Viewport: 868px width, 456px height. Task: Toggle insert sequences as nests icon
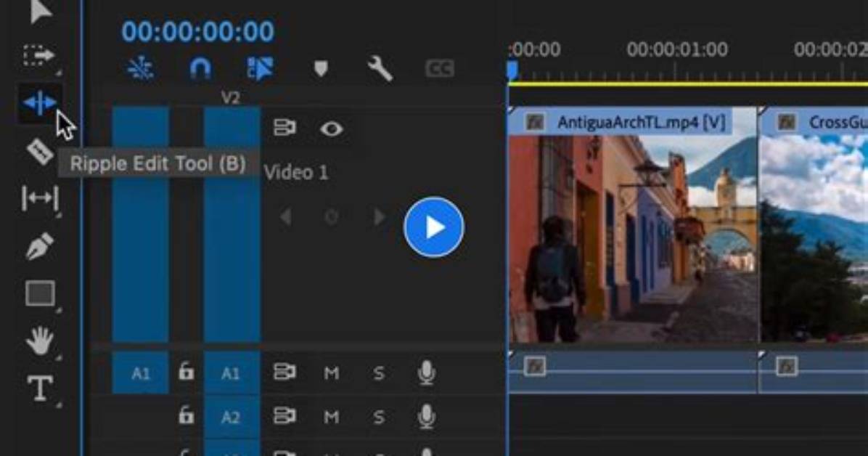coord(141,69)
